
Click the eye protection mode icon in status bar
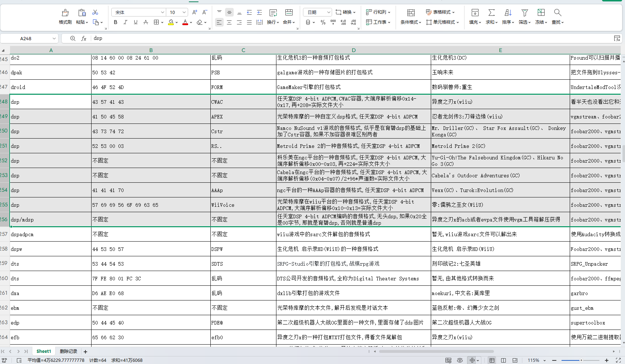tap(460, 360)
